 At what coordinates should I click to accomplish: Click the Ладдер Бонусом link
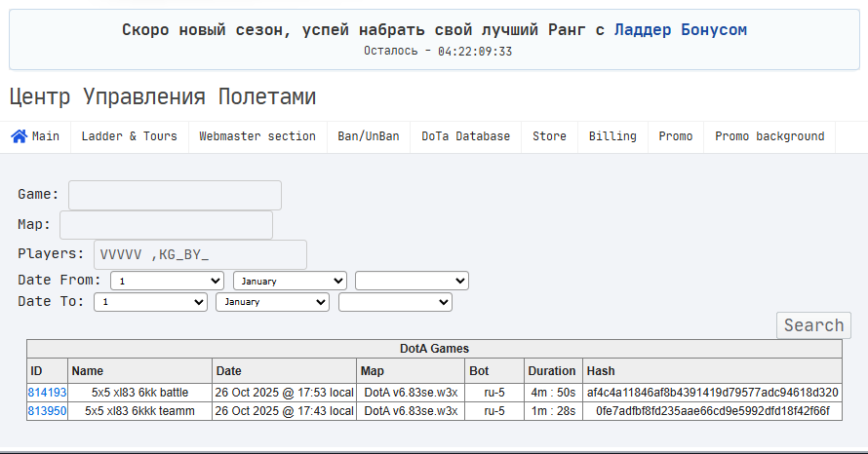click(x=680, y=30)
